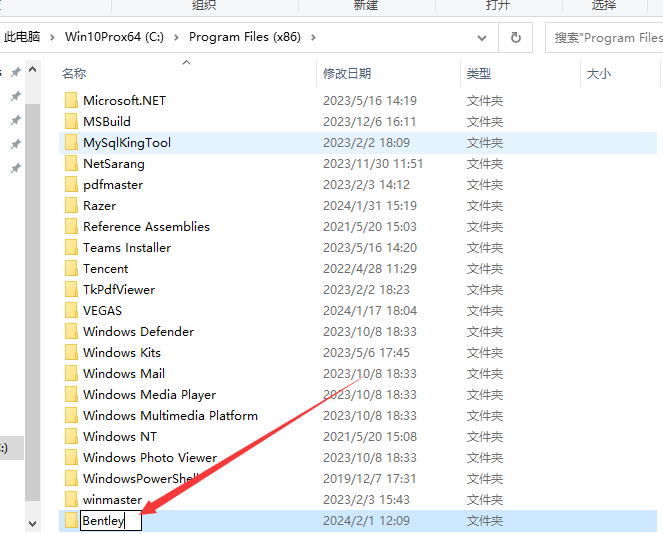Sort by 修改日期 column header
The image size is (663, 534).
pos(347,74)
